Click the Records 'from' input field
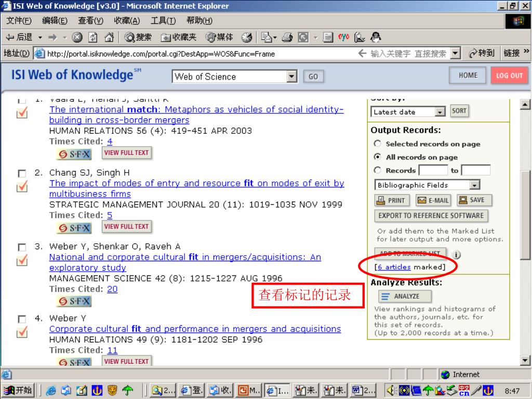The height and width of the screenshot is (399, 532). [433, 170]
